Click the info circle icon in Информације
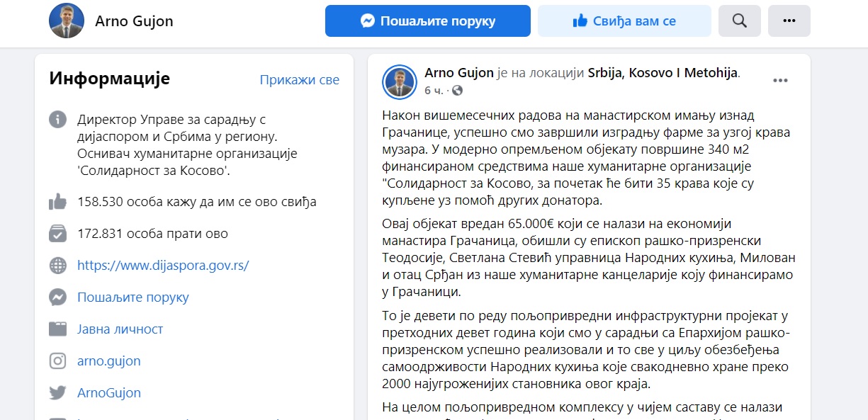The image size is (868, 420). (x=58, y=120)
